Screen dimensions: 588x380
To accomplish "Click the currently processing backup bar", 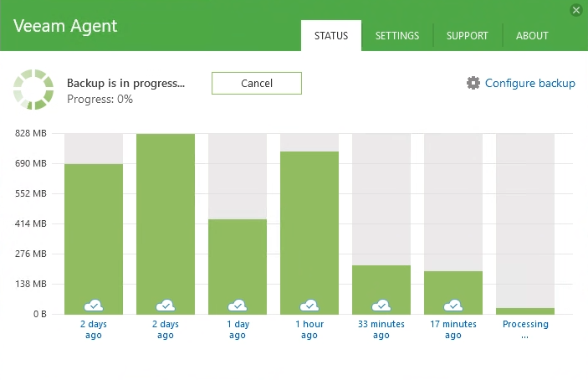I will 525,311.
